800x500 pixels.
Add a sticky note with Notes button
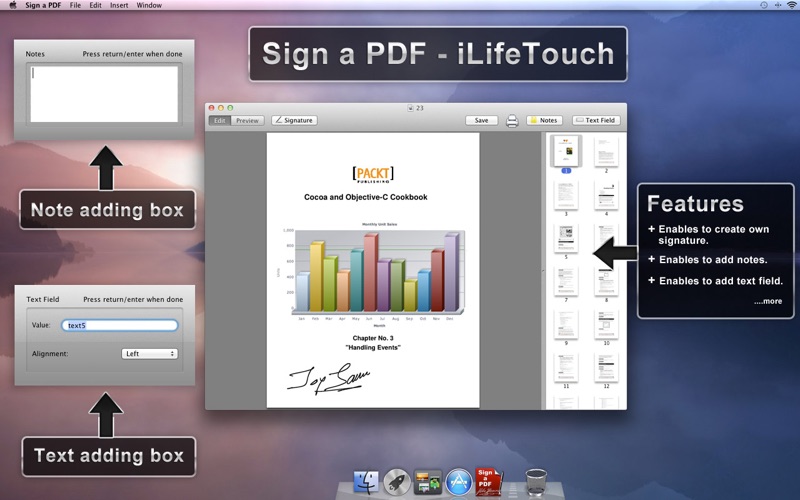coord(544,120)
